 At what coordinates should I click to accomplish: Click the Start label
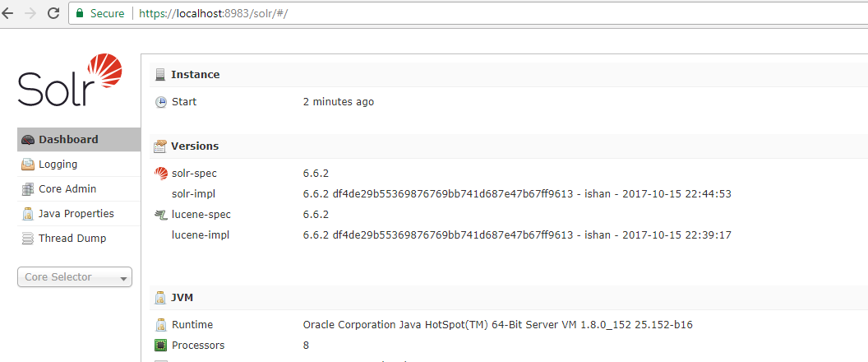(184, 102)
